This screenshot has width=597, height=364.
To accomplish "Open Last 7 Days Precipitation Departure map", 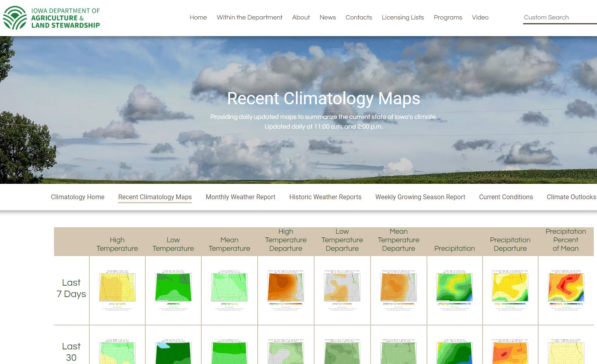I will click(x=510, y=290).
